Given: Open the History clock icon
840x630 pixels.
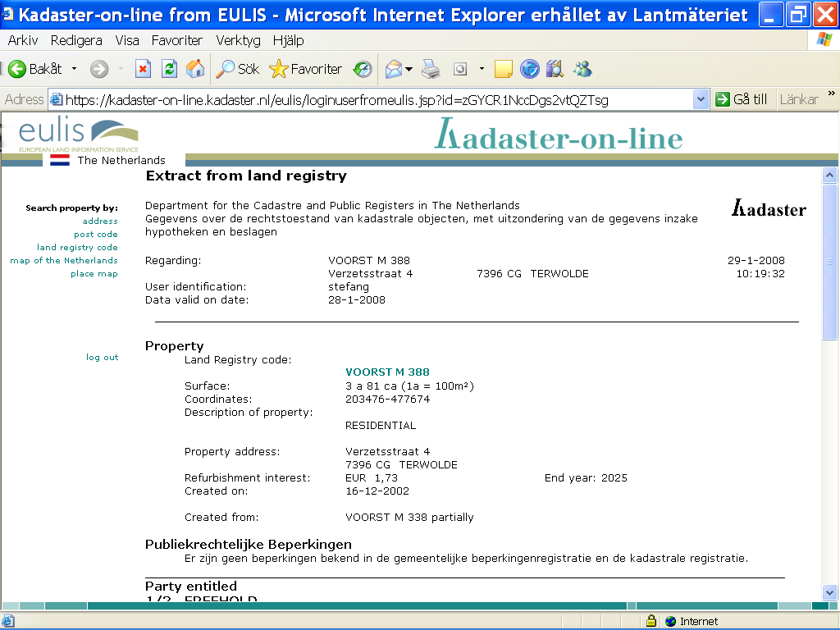Looking at the screenshot, I should point(363,69).
